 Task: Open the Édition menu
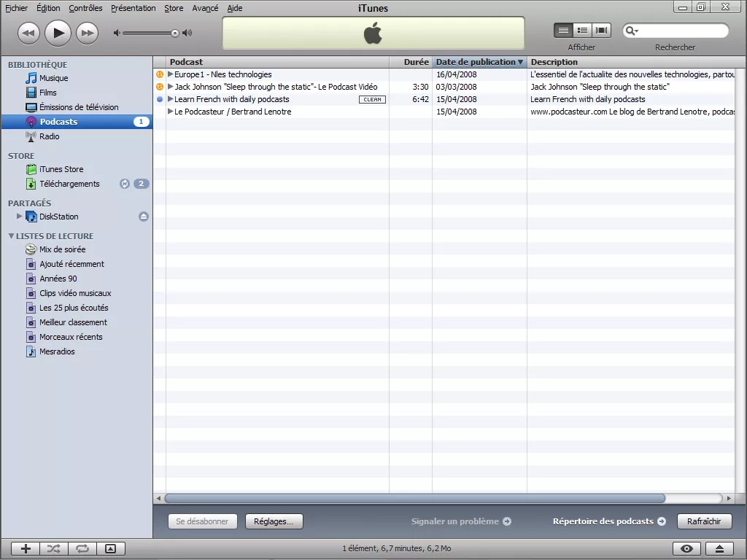(49, 8)
